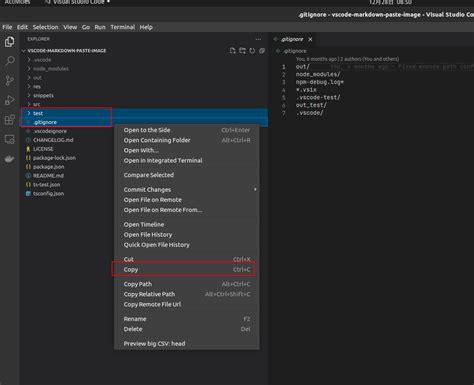Choose Open File on Remote From...

click(187, 210)
